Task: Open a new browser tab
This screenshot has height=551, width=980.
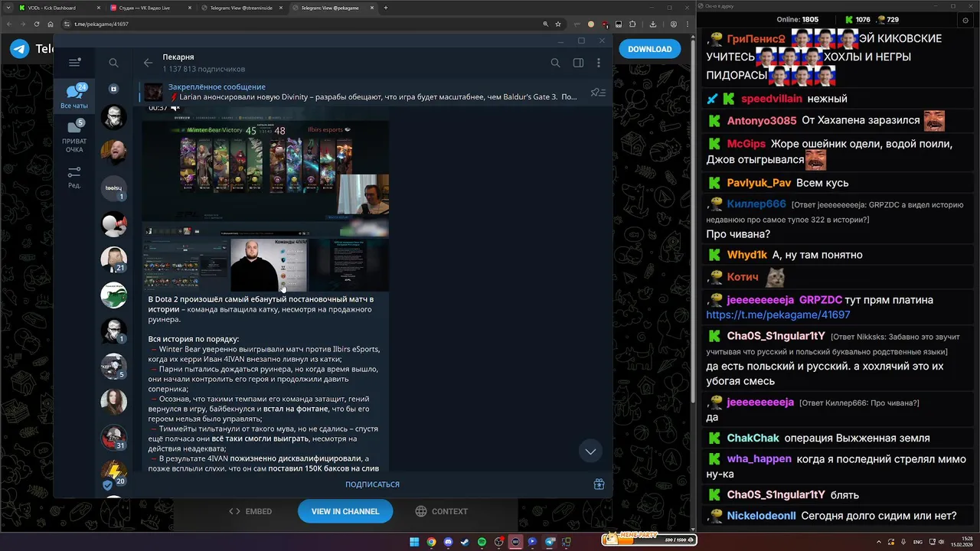Action: [x=385, y=8]
